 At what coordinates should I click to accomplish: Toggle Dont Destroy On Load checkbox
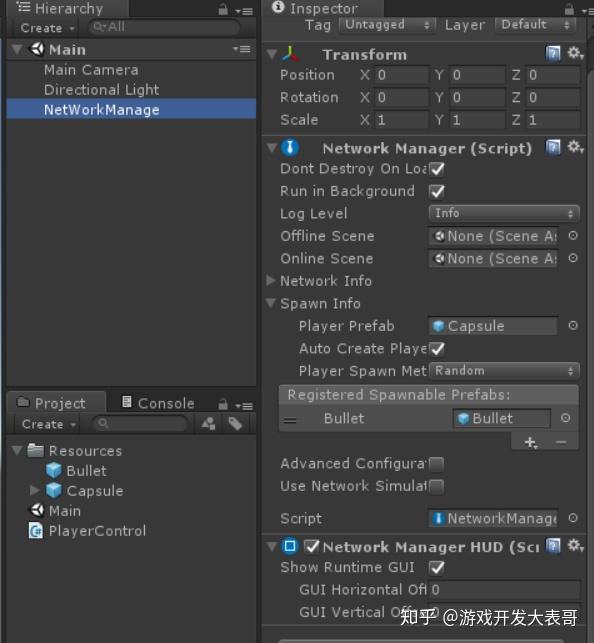[437, 169]
